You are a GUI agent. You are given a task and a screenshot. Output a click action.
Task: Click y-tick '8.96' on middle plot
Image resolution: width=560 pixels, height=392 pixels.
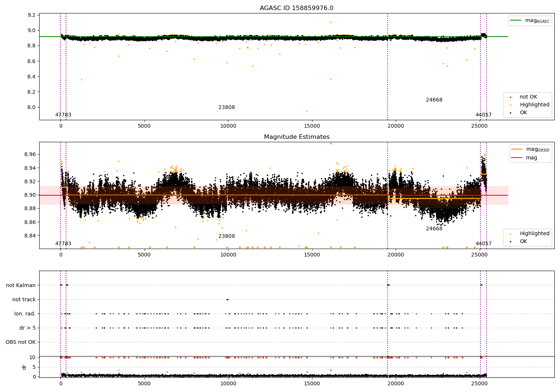31,155
